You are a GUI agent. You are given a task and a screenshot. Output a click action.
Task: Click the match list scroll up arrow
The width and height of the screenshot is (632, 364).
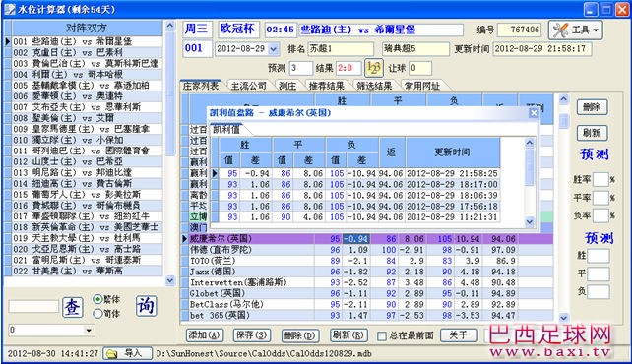(x=170, y=26)
